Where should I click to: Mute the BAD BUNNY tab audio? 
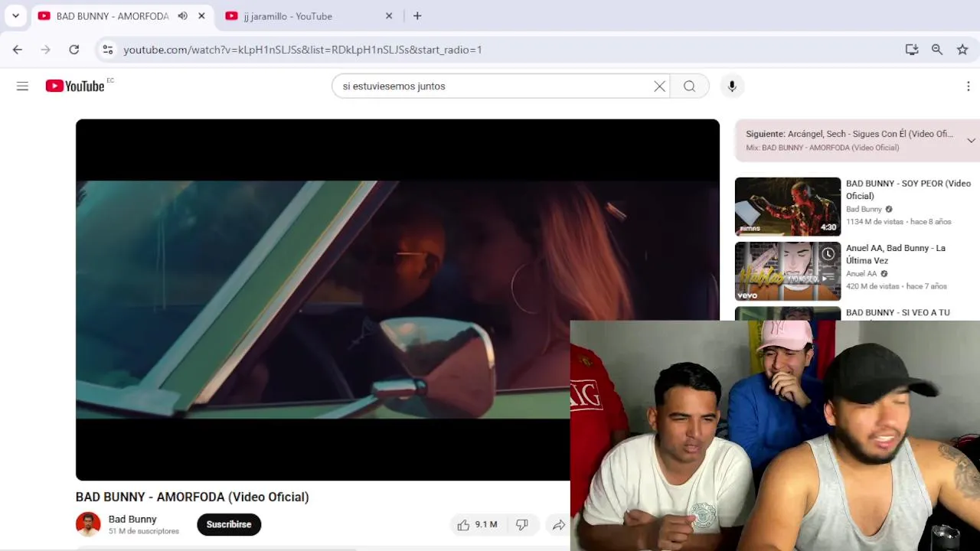click(182, 16)
